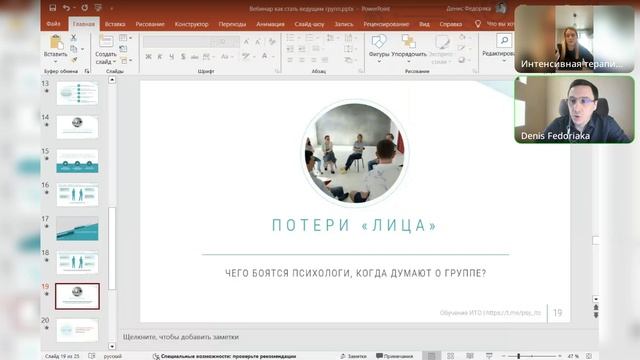Open the font color dropdown arrow
This screenshot has width=640, height=360.
[x=273, y=57]
